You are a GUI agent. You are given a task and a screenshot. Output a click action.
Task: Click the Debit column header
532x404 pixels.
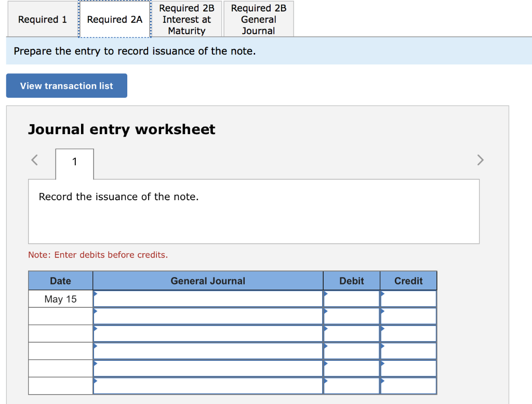point(352,281)
